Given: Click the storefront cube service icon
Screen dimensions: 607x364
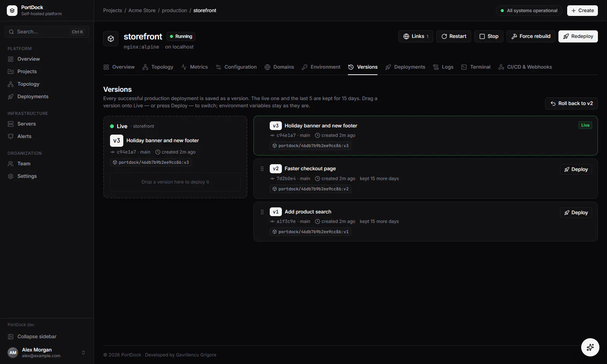Looking at the screenshot, I should click(111, 39).
